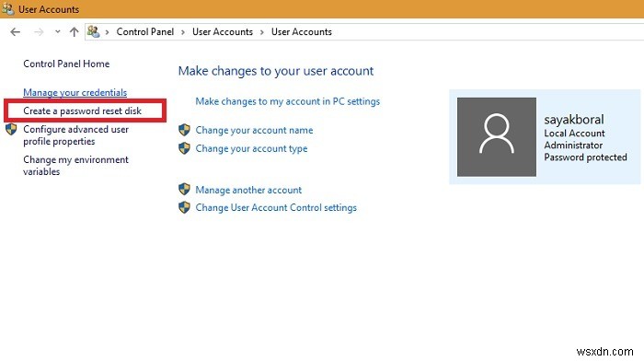Click the Forward navigation arrow
644x361 pixels.
click(39, 31)
